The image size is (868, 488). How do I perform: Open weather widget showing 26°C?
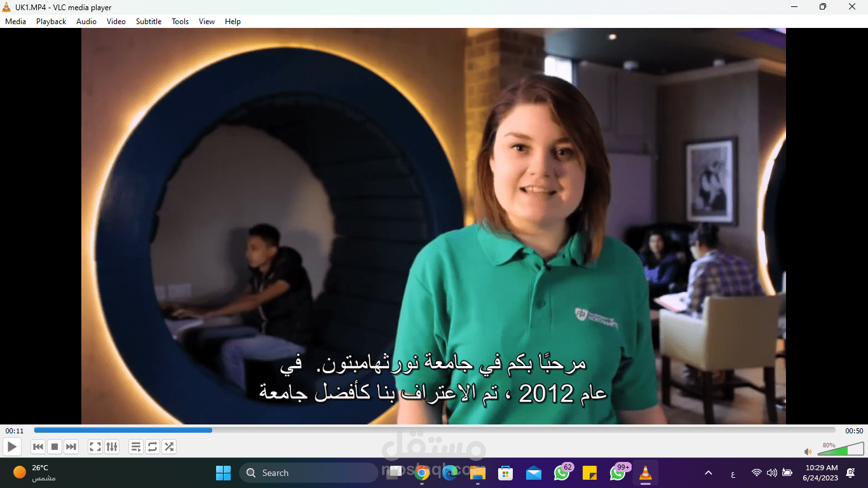[33, 473]
